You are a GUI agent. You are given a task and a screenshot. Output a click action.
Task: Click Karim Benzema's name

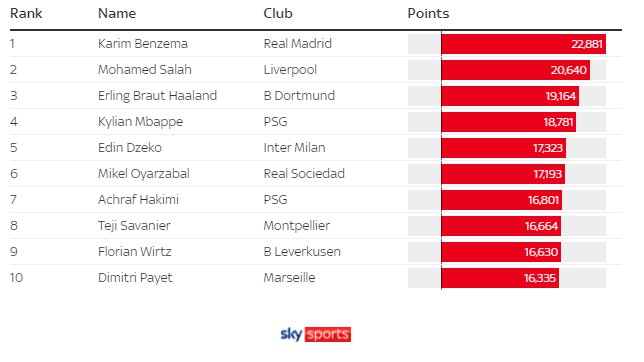[143, 44]
